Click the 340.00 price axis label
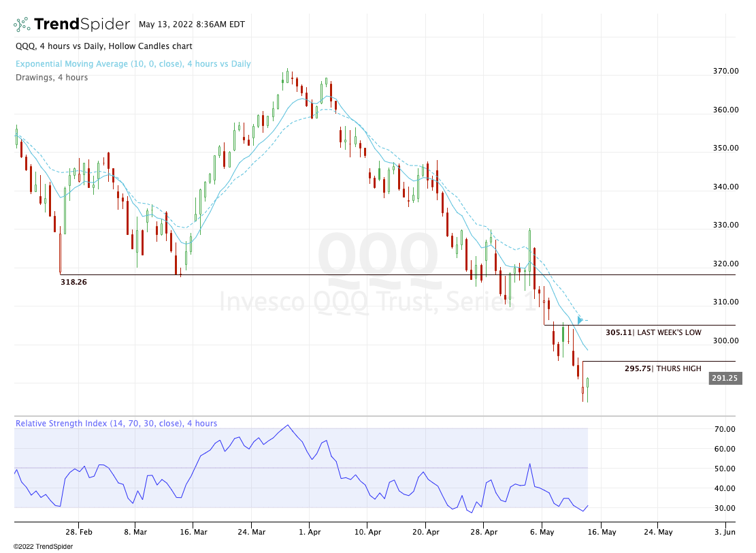Screen dimensions: 756x553 click(x=725, y=187)
